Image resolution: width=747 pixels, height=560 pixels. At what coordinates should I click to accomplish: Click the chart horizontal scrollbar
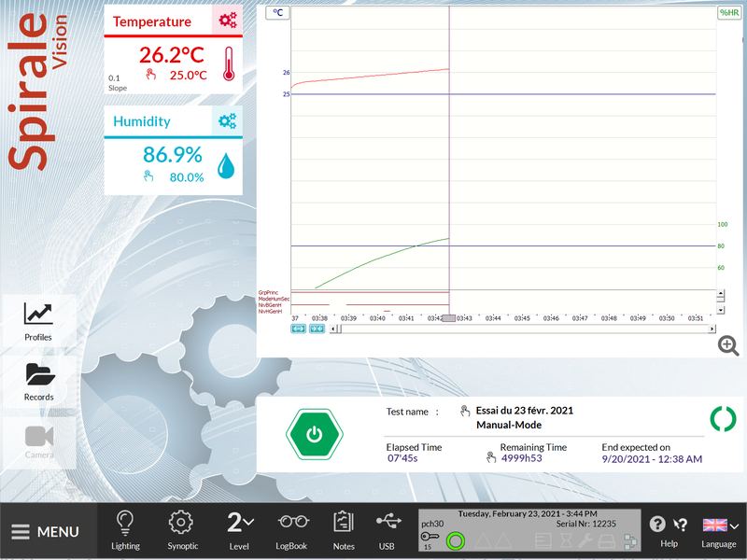(523, 329)
